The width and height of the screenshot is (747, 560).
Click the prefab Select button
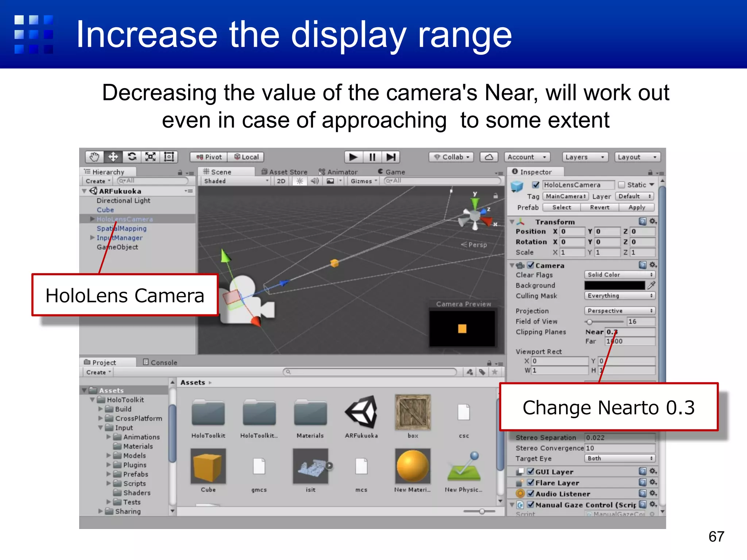coord(562,207)
